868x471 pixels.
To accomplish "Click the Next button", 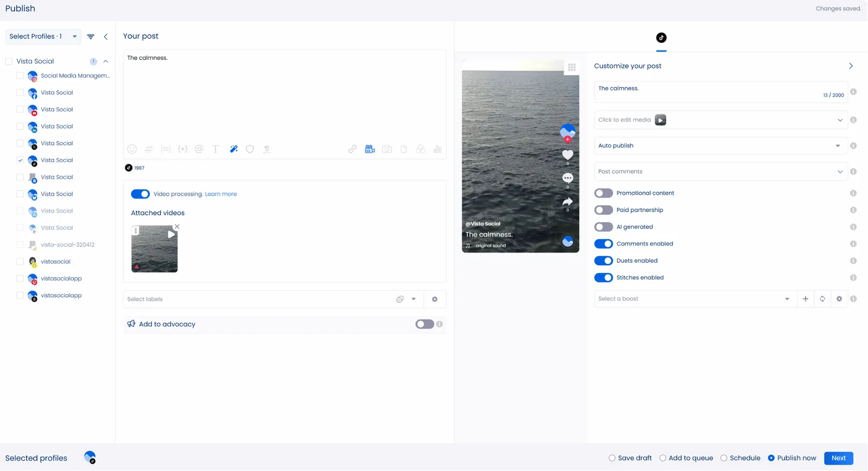I will [838, 458].
